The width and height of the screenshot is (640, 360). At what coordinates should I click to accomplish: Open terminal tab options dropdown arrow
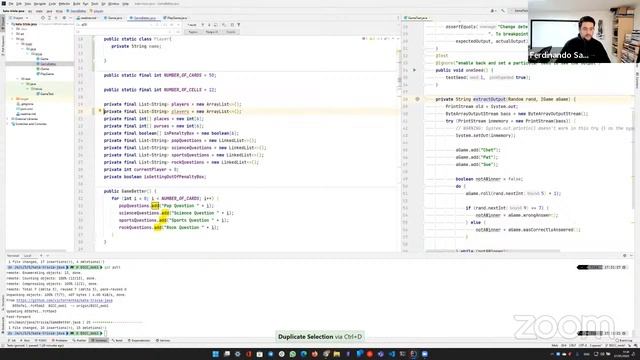tap(47, 256)
